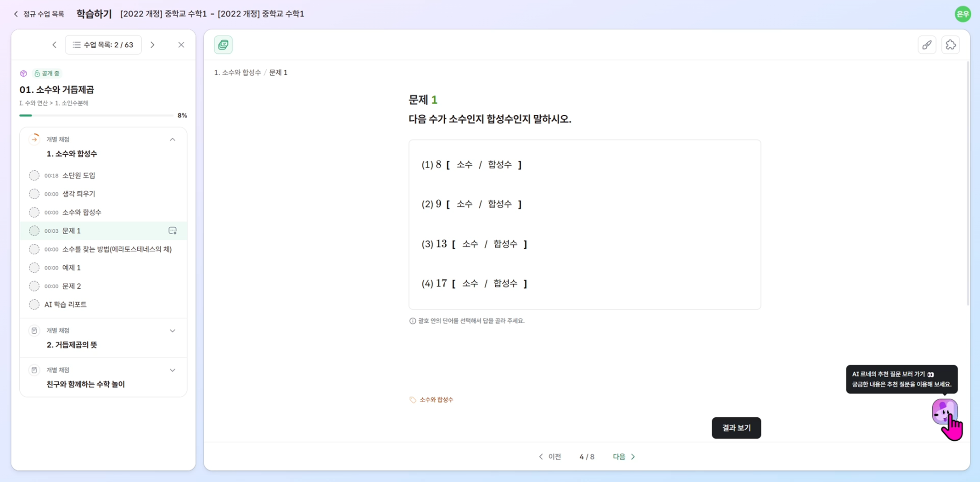Image resolution: width=980 pixels, height=482 pixels.
Task: Toggle completion circle for 에라토스테네스의 체 item
Action: coord(34,249)
